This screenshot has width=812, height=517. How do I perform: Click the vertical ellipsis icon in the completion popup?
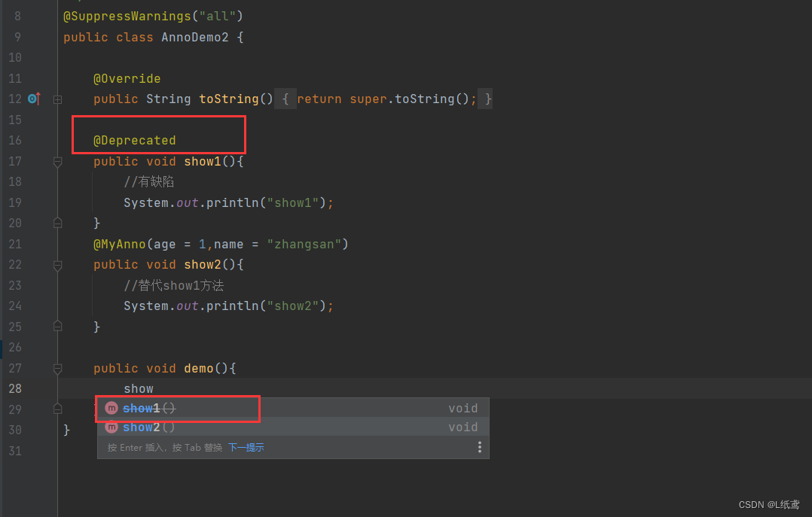click(x=480, y=446)
